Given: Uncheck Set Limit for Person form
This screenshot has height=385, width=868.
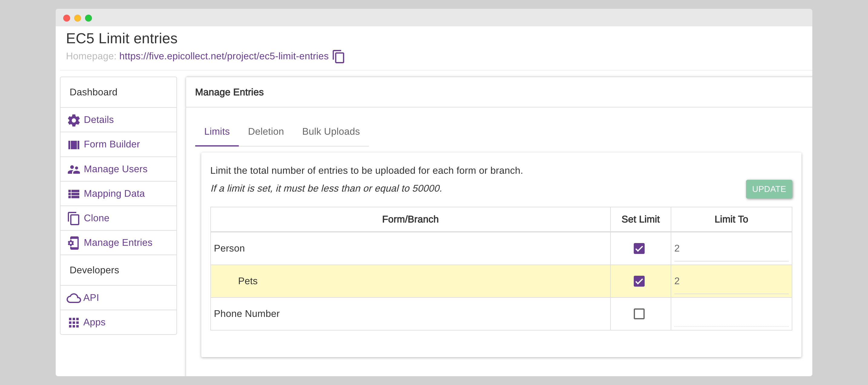Looking at the screenshot, I should (639, 248).
